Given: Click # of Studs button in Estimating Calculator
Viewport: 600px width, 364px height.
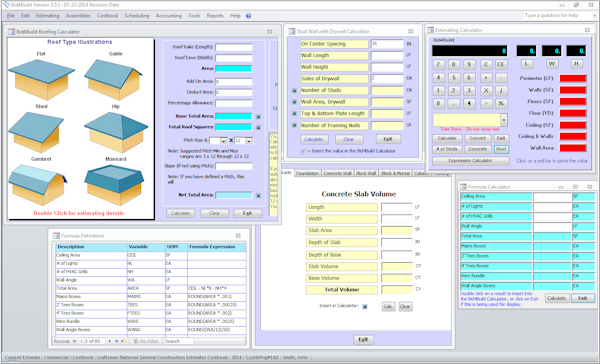Looking at the screenshot, I should click(447, 149).
